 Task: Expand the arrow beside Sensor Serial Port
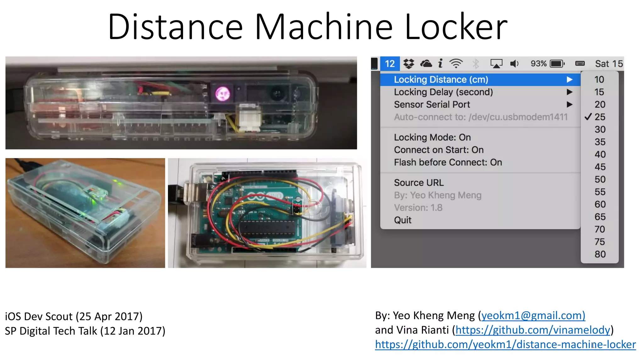[x=569, y=105]
